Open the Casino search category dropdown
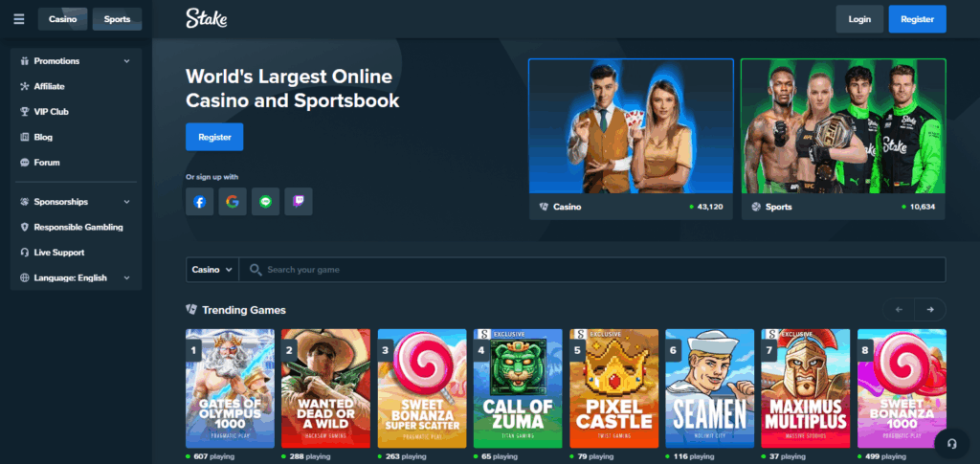The width and height of the screenshot is (980, 464). 212,270
